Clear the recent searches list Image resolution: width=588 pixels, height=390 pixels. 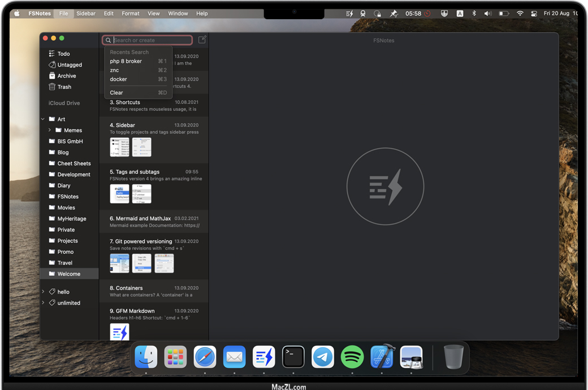pyautogui.click(x=116, y=93)
